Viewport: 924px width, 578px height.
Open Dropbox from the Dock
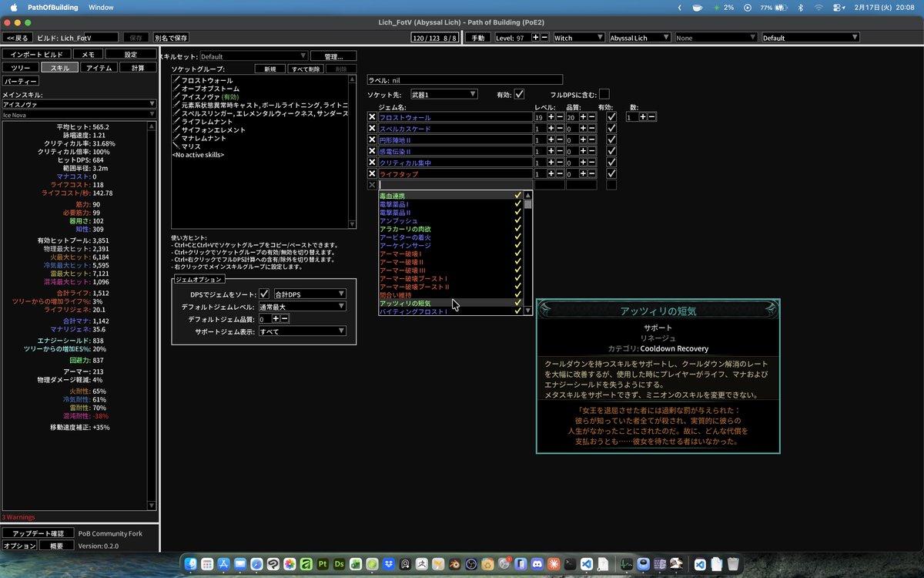pos(389,565)
